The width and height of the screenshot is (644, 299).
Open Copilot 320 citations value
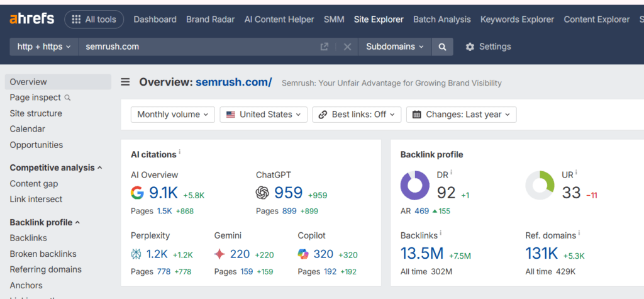323,254
